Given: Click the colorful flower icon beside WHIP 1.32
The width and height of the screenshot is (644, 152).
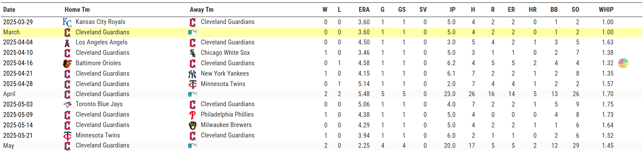Looking at the screenshot, I should (623, 63).
